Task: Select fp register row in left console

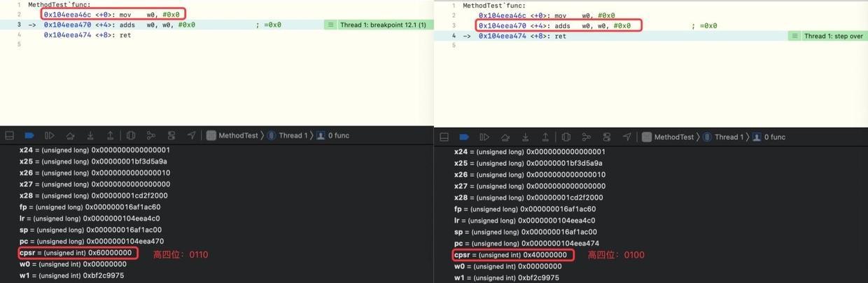Action: click(x=90, y=207)
